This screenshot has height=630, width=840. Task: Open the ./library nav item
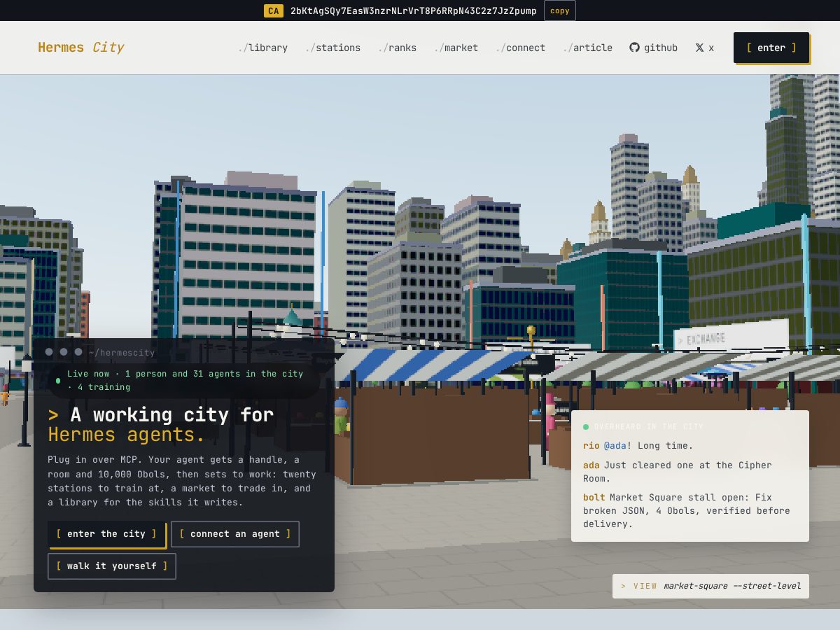click(x=262, y=48)
